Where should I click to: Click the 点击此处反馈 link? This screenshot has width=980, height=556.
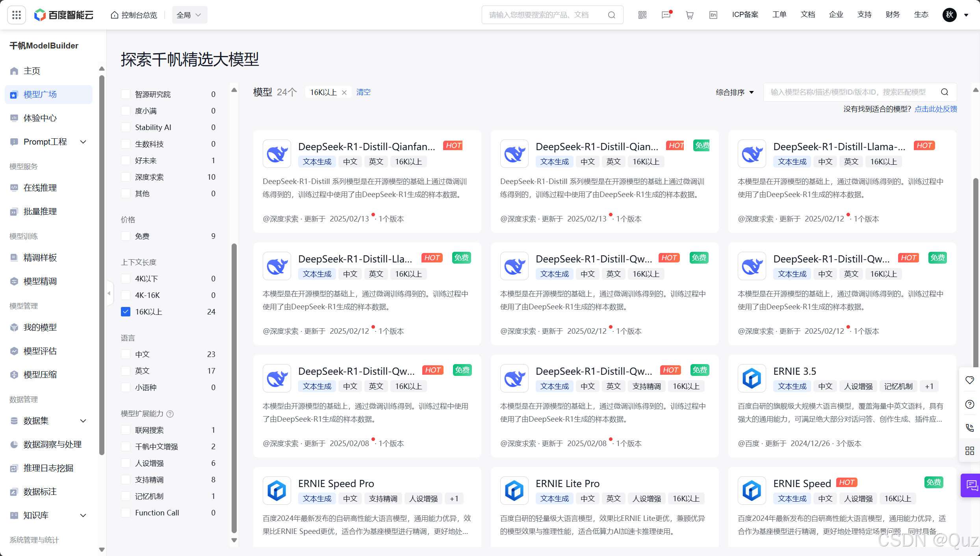click(x=935, y=109)
